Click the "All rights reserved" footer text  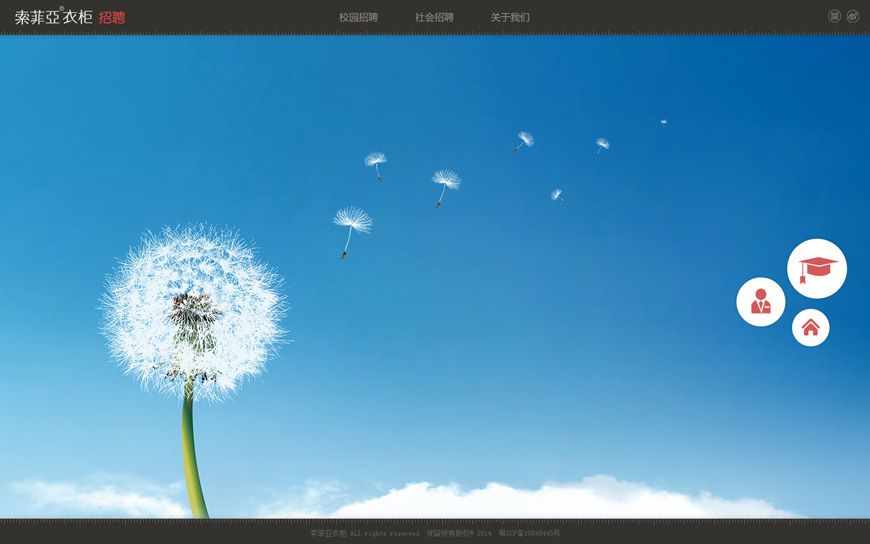(x=385, y=533)
